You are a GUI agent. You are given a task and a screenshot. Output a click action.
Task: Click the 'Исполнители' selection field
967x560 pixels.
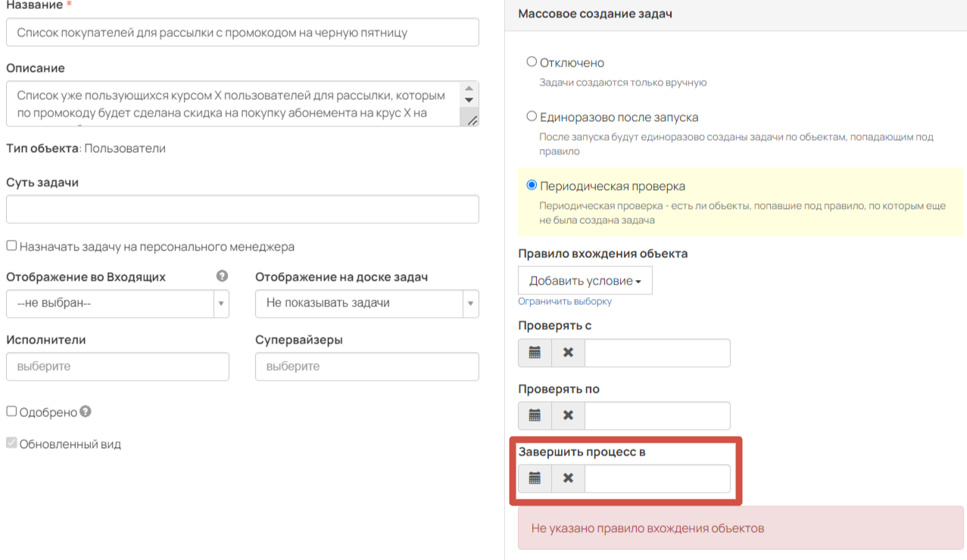117,366
